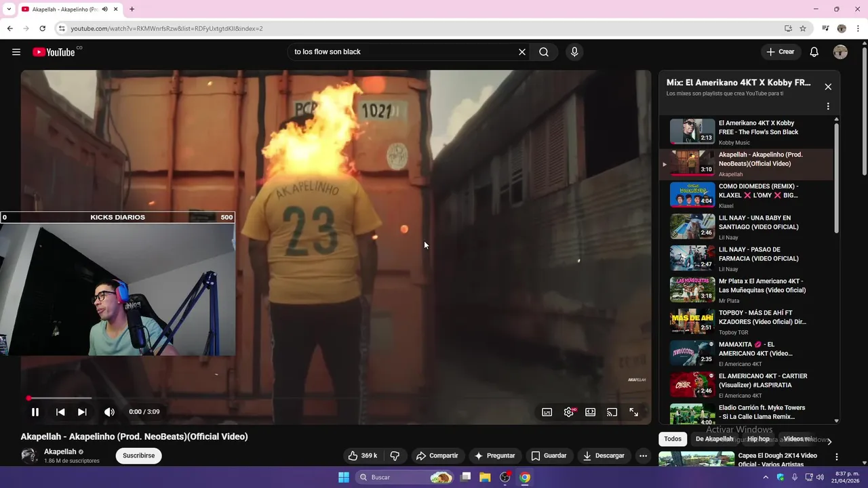
Task: Open options for Capea El Dough 2K14
Action: pos(836,457)
